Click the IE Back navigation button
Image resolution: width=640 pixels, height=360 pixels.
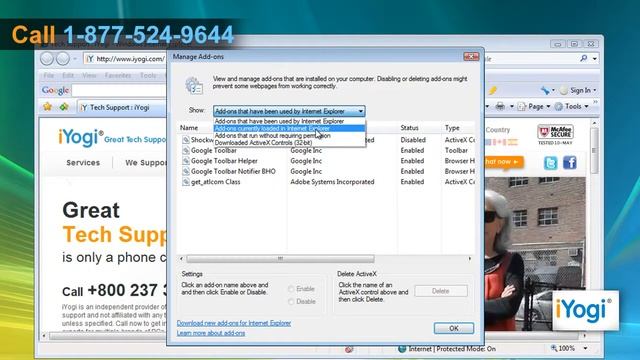click(x=47, y=59)
